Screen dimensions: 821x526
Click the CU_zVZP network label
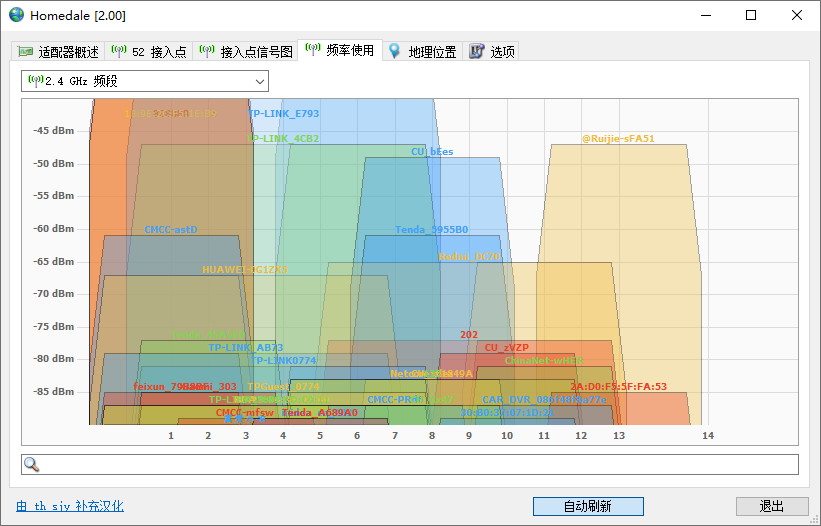(x=506, y=348)
